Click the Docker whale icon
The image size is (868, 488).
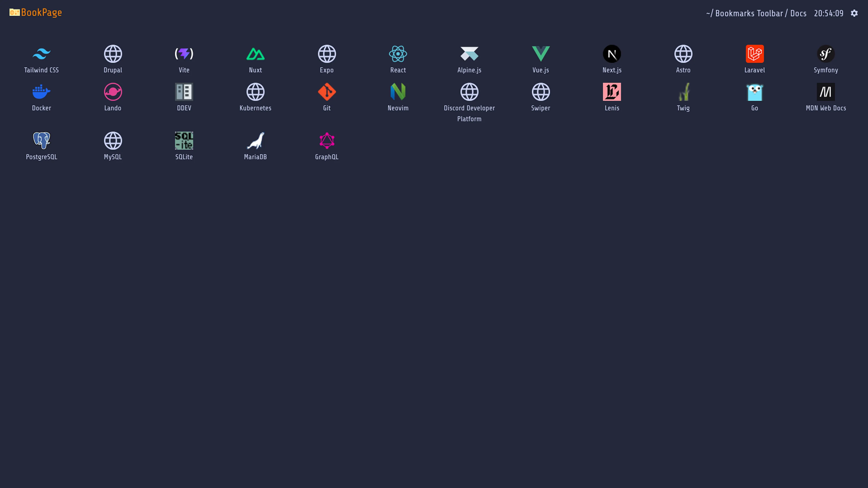point(41,92)
